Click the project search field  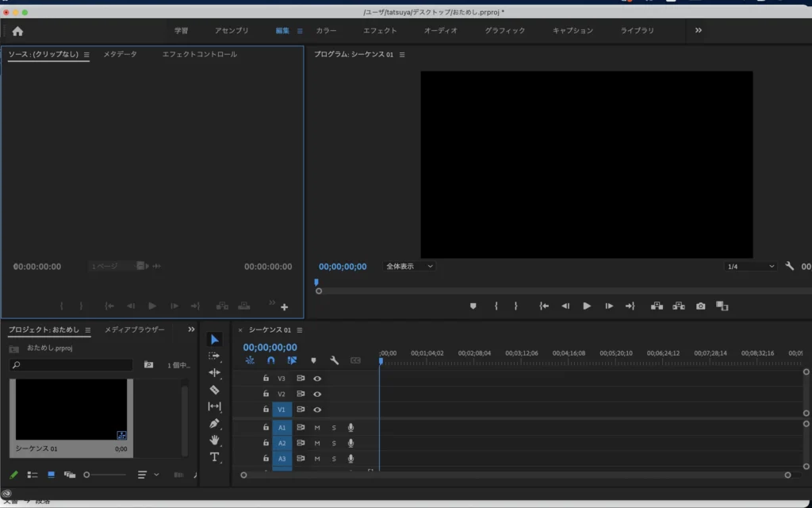click(x=71, y=365)
